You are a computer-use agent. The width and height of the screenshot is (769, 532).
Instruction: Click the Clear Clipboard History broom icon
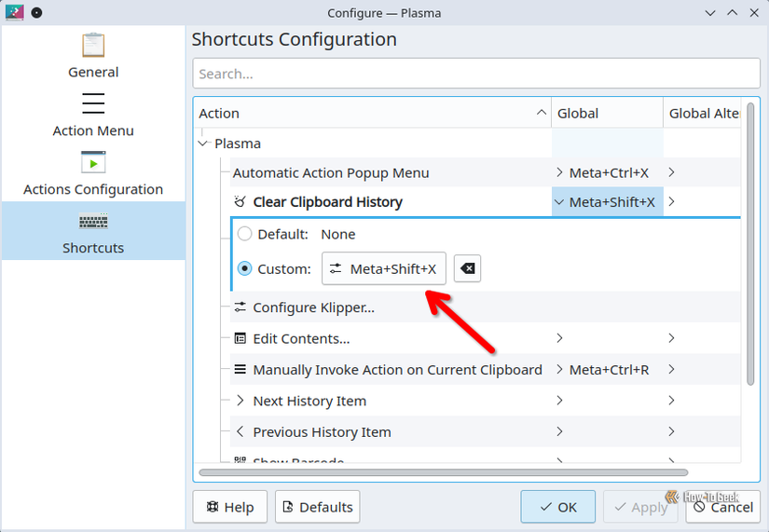[x=240, y=202]
